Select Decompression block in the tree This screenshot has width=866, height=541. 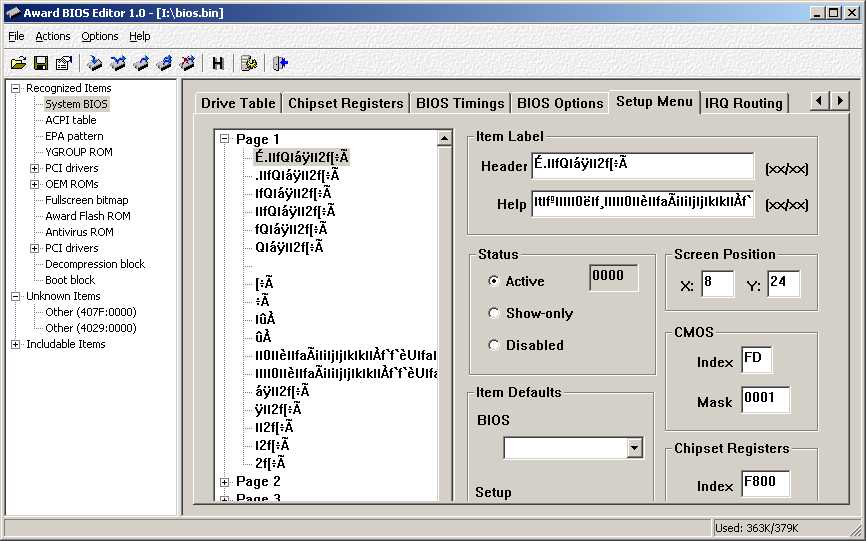[95, 264]
